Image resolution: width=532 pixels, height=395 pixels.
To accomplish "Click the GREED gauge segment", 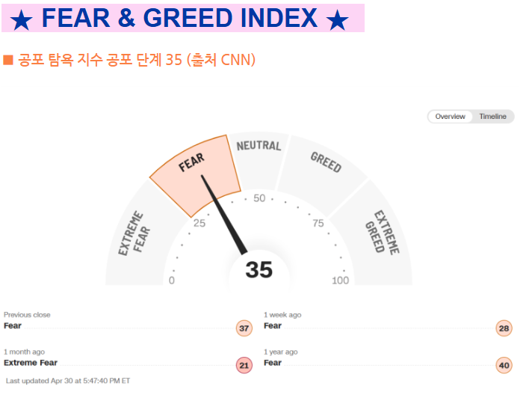I will (322, 175).
